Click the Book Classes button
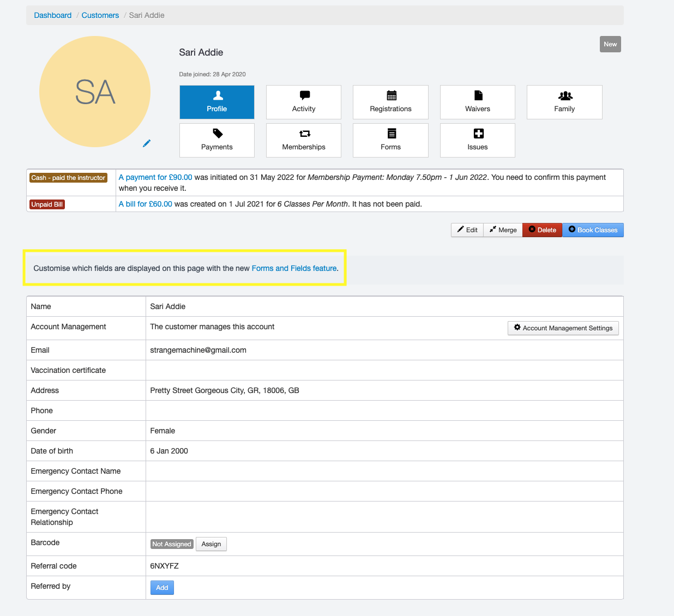The width and height of the screenshot is (674, 616). pos(593,230)
